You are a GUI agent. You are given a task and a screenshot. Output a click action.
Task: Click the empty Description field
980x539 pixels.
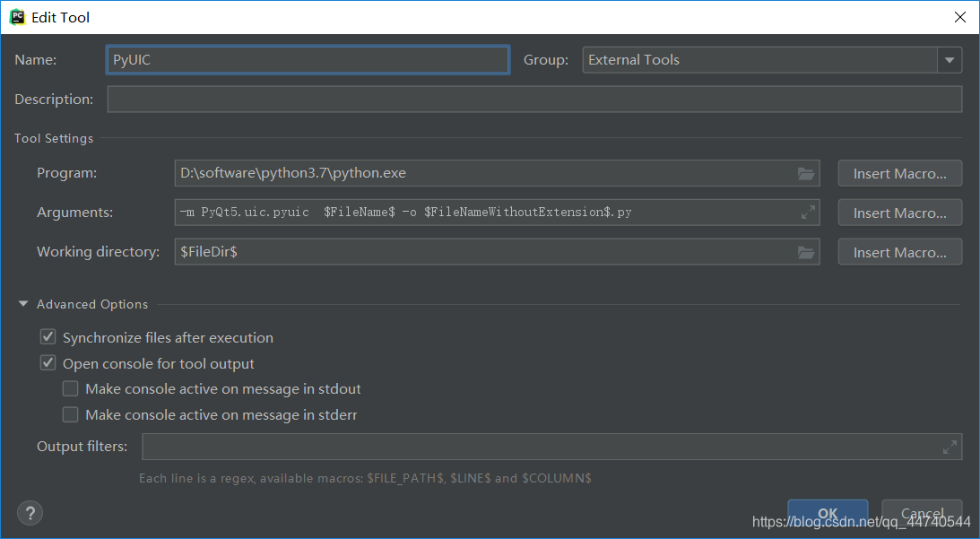(x=533, y=99)
